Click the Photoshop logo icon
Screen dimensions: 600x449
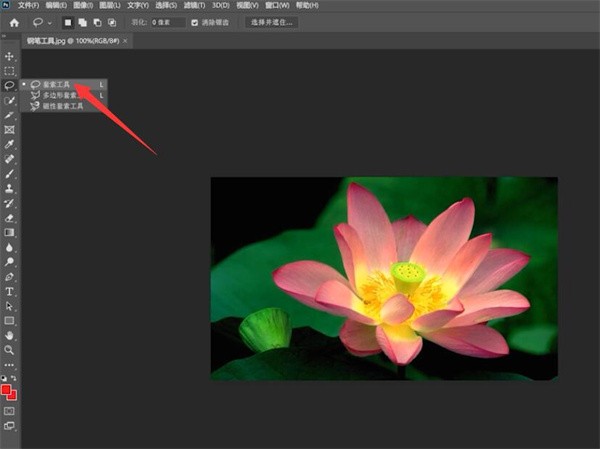click(6, 5)
